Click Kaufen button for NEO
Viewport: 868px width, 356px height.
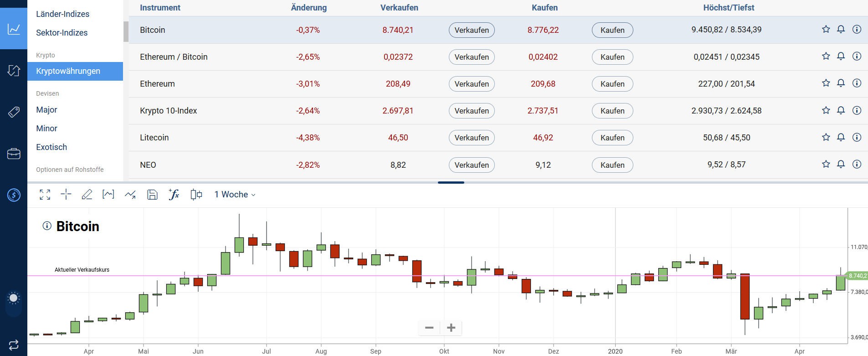tap(612, 165)
